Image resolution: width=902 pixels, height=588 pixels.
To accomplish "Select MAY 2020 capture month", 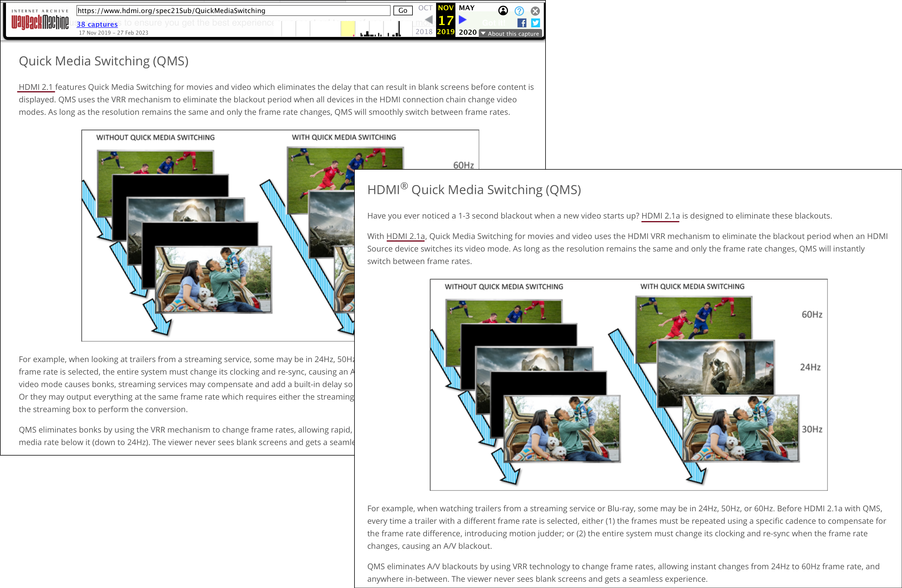I will 466,8.
